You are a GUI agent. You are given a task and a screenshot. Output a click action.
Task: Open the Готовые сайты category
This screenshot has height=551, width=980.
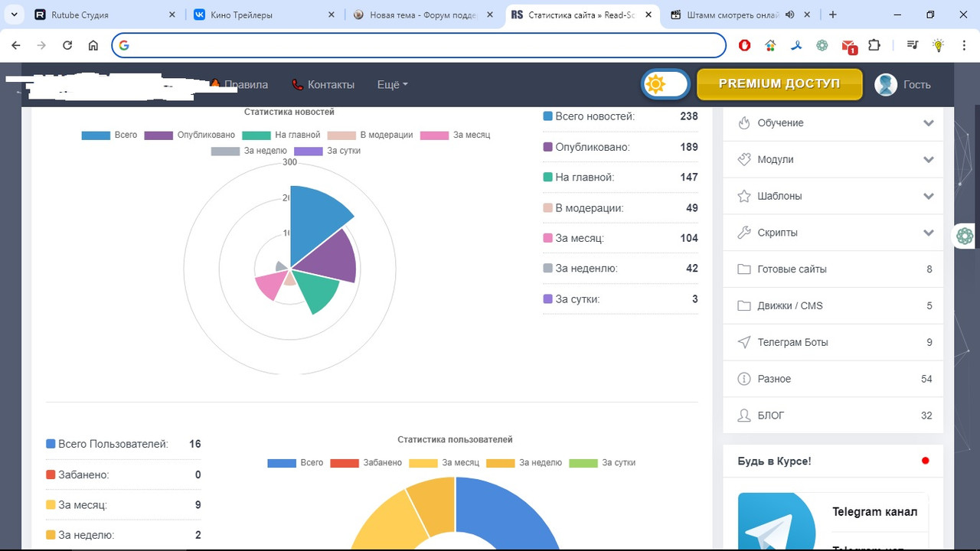click(x=833, y=269)
